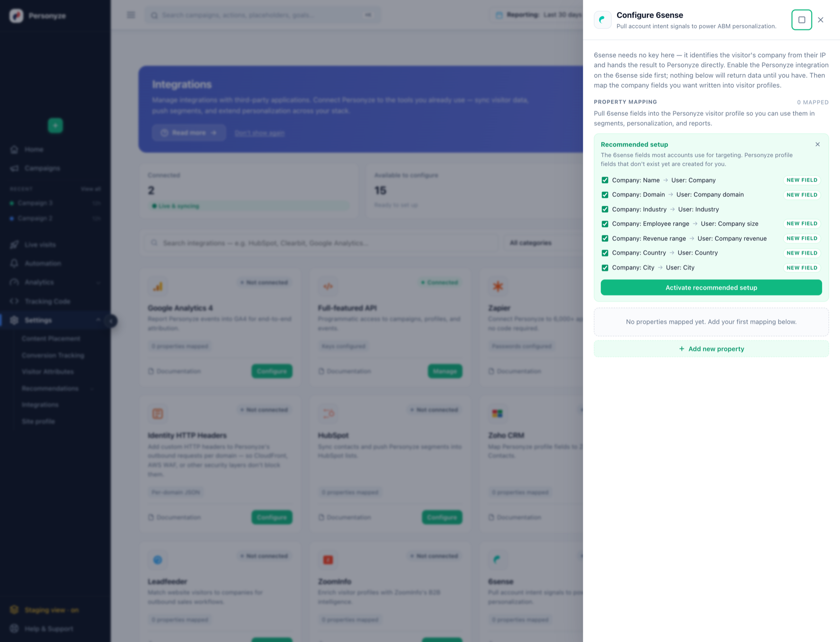Viewport: 840px width, 642px height.
Task: Click the NEW FIELD badge on Company: City
Action: point(802,268)
